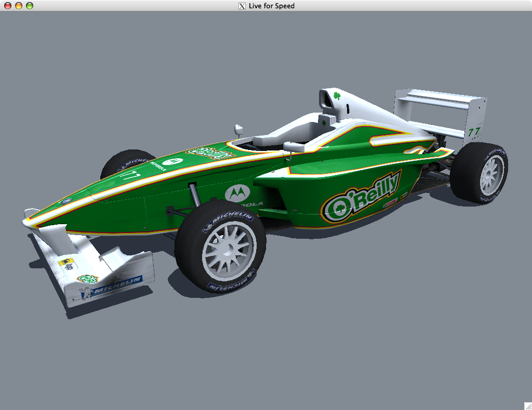Click the 'Live for Speed' window title
The height and width of the screenshot is (410, 532).
pos(271,6)
